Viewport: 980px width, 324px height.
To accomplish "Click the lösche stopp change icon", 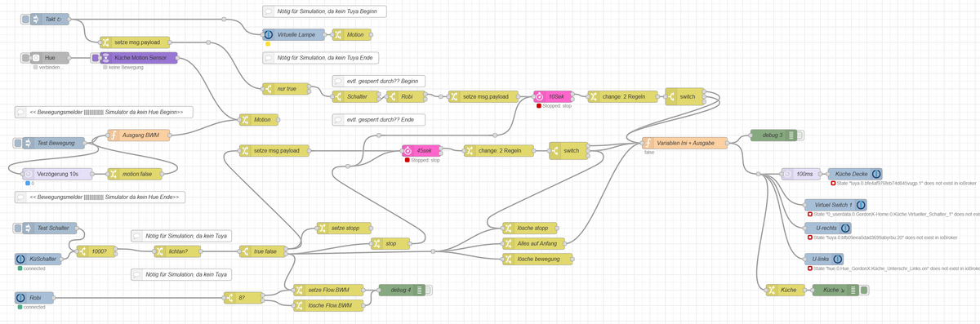I will click(508, 228).
